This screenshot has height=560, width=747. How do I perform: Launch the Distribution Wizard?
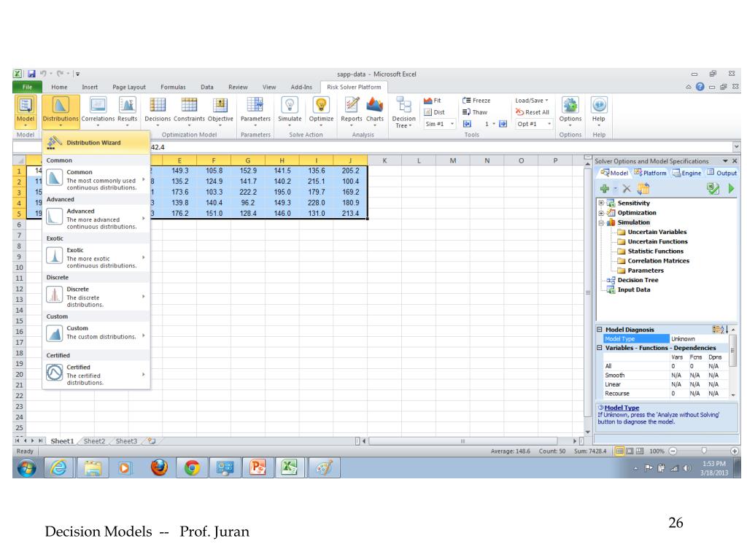(x=96, y=142)
